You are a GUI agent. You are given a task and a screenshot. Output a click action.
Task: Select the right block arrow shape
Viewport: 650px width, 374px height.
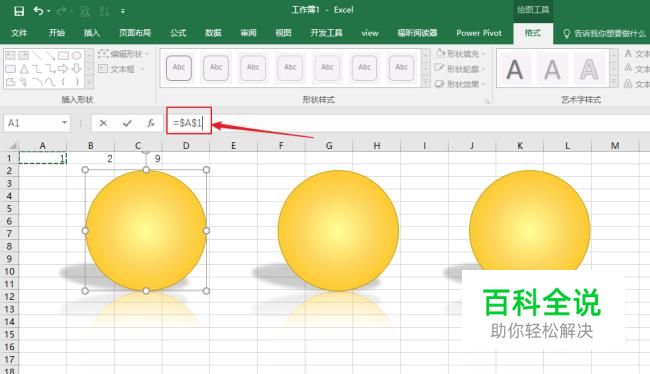pos(63,68)
